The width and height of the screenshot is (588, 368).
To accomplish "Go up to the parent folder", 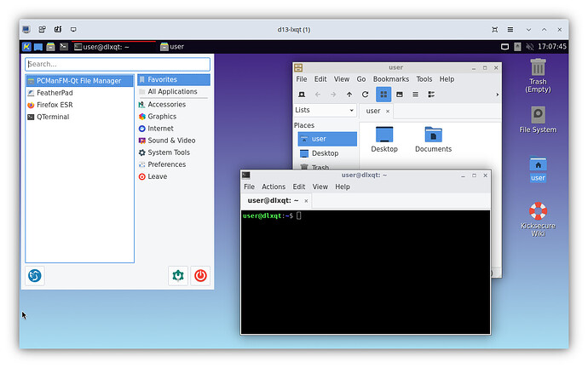I will click(x=349, y=95).
